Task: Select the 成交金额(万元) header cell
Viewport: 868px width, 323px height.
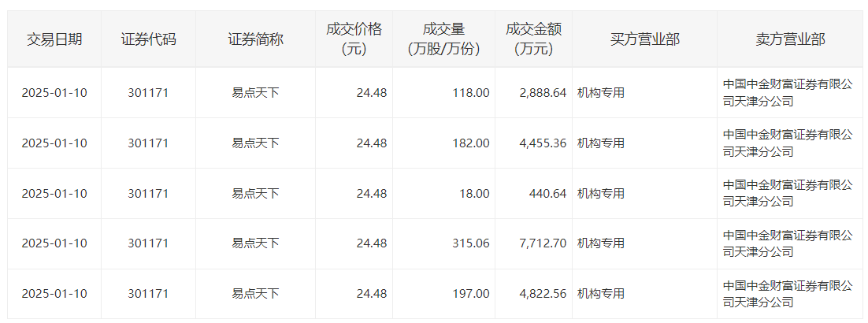Action: pyautogui.click(x=533, y=39)
